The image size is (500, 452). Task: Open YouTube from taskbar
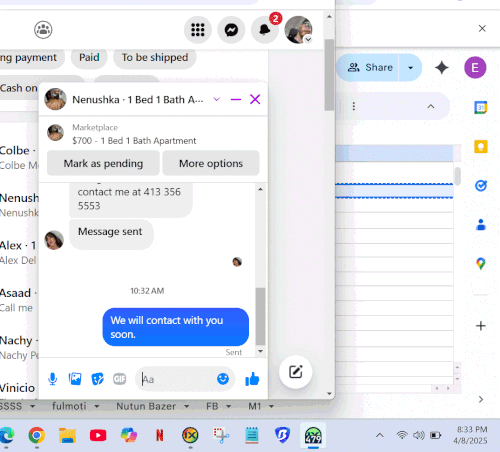tap(98, 435)
